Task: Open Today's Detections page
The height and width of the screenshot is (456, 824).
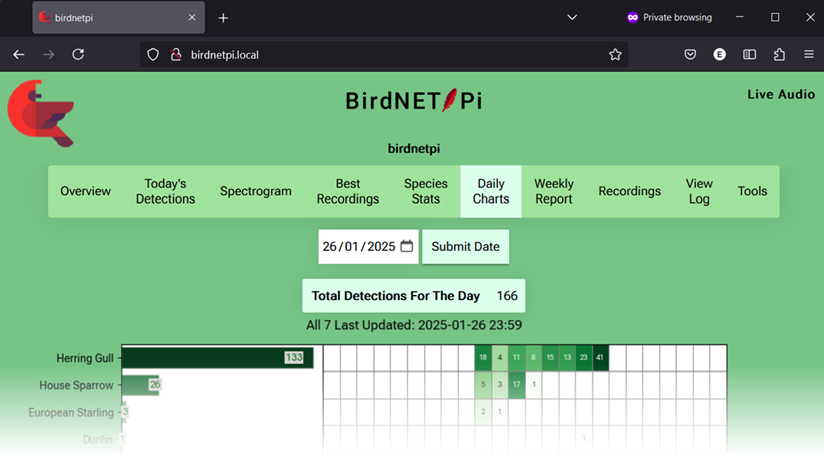Action: point(166,191)
